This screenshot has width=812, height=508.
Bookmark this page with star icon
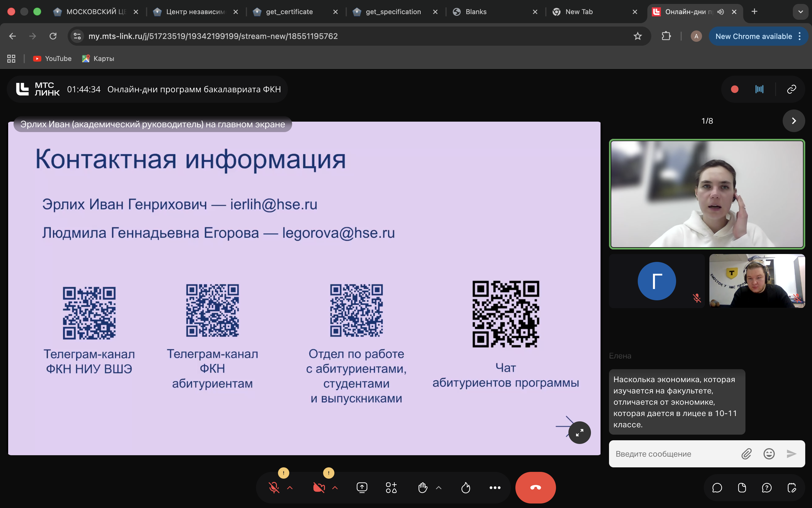point(637,36)
